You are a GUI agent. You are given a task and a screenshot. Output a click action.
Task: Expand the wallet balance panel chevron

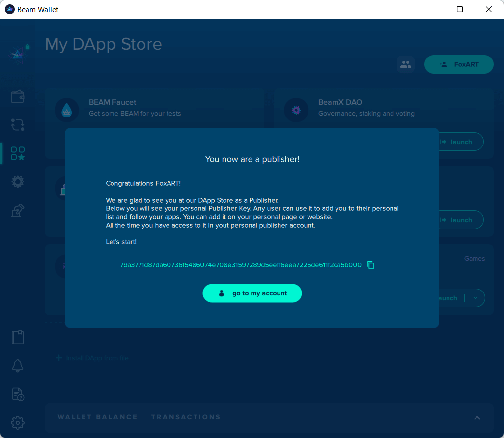point(477,417)
